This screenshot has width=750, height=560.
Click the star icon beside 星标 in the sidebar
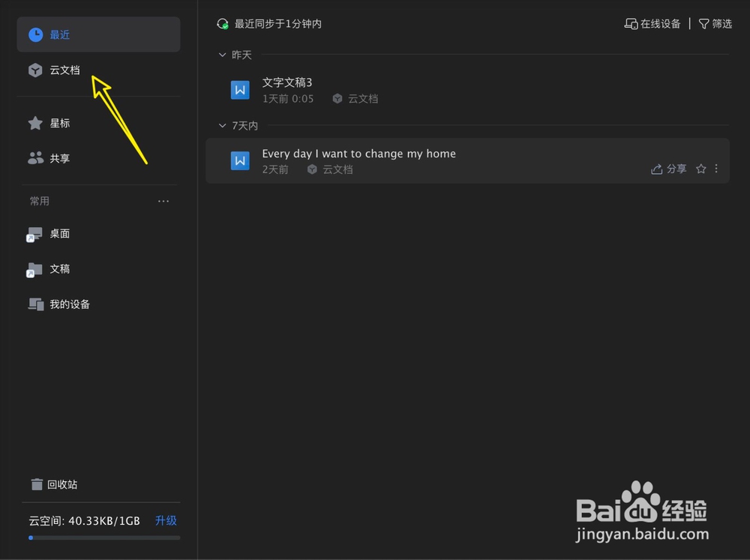click(35, 123)
